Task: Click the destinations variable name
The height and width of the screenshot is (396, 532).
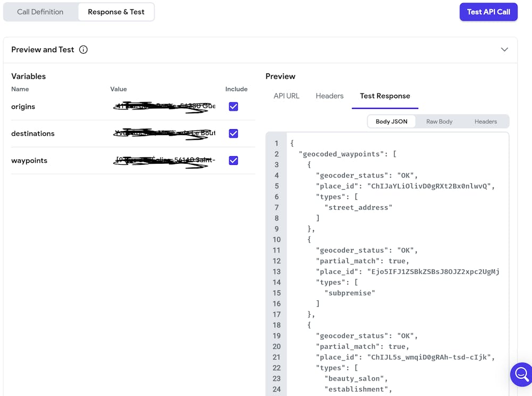Action: pos(33,133)
